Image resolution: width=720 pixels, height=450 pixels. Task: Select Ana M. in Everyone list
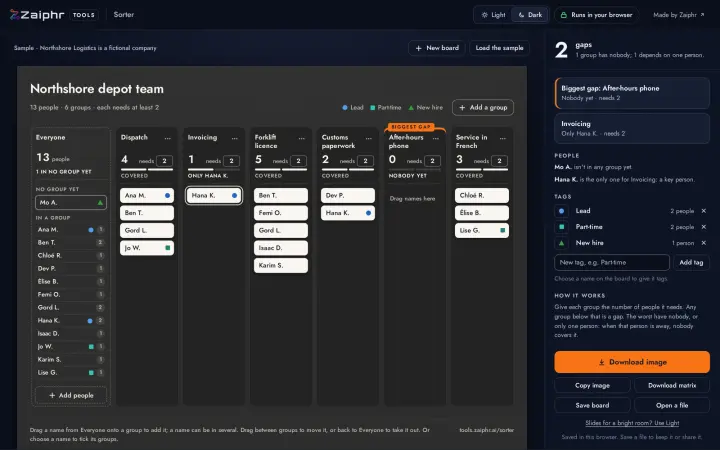[x=71, y=230]
